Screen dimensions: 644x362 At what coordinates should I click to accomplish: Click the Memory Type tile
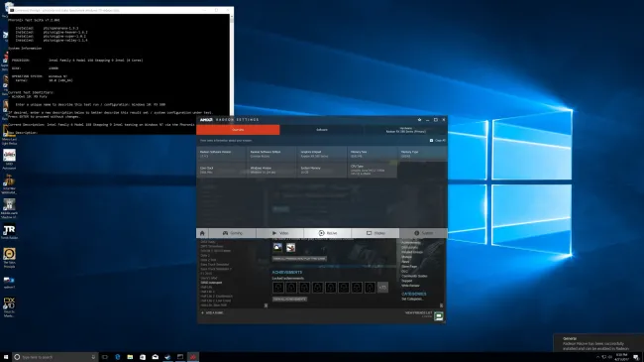[422, 154]
